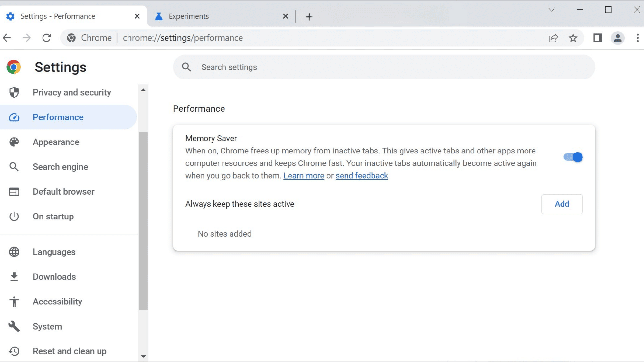Expand the tab search dropdown
Screen dimensions: 644x362
[551, 10]
